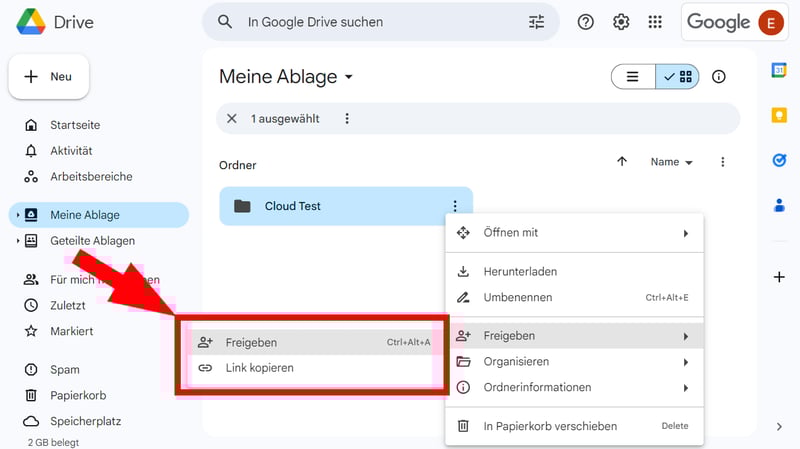Switch to list view layout
Image resolution: width=800 pixels, height=449 pixels.
[x=633, y=77]
